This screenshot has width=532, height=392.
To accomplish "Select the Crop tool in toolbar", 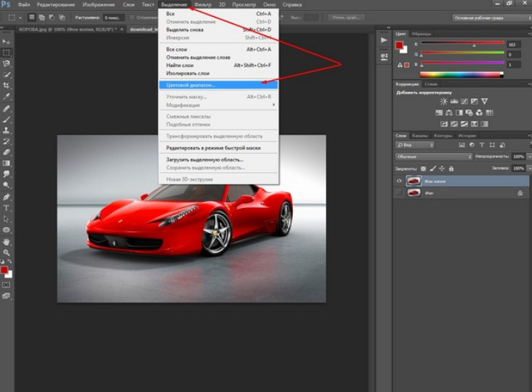I will [6, 85].
